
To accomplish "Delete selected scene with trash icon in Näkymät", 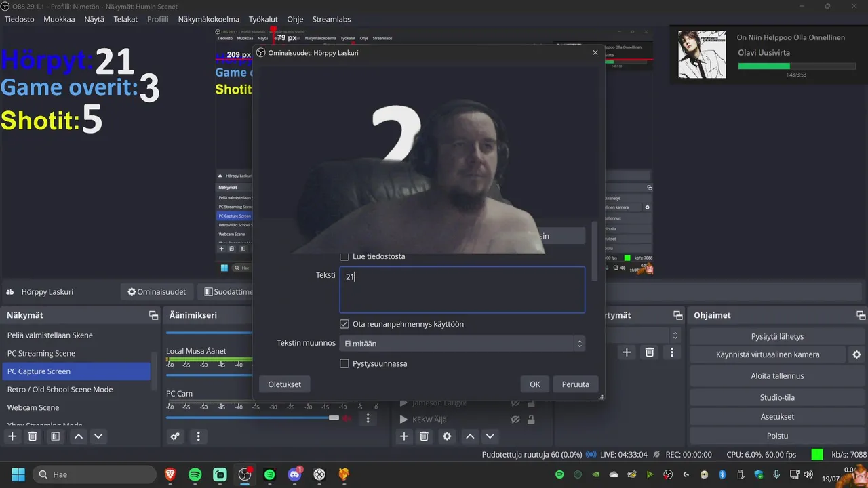I will click(x=33, y=436).
